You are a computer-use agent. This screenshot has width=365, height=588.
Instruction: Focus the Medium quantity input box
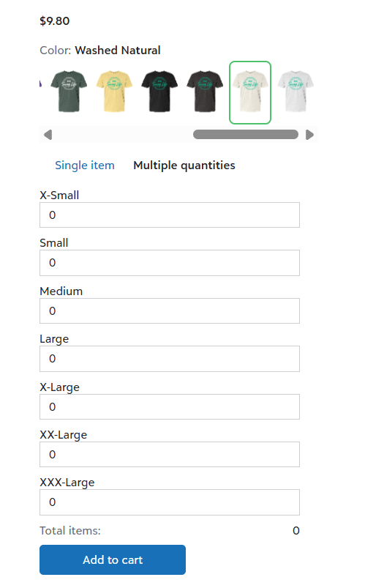170,311
